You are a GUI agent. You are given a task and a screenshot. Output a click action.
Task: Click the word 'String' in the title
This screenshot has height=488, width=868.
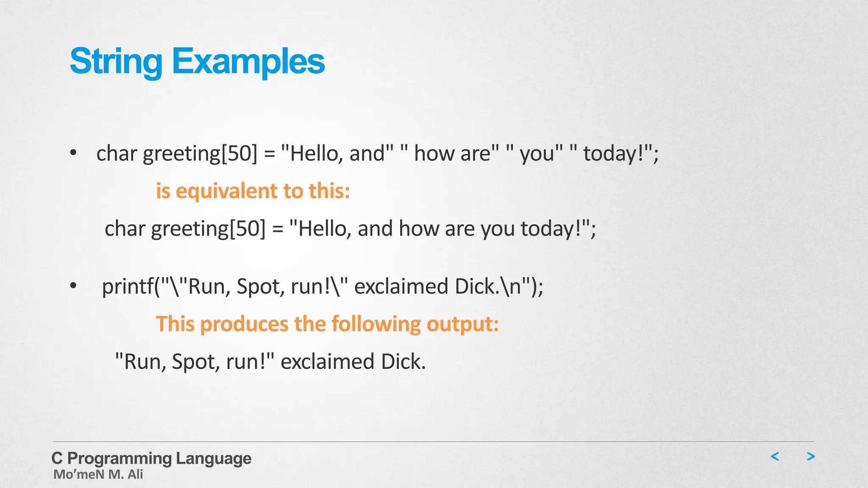click(x=116, y=61)
